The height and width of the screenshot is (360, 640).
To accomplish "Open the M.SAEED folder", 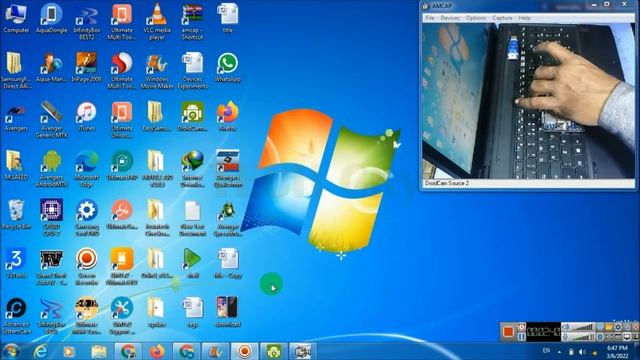I will (16, 165).
